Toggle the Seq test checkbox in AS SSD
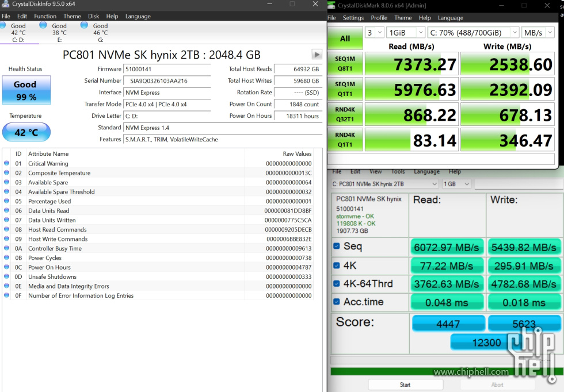This screenshot has width=564, height=392. click(337, 246)
